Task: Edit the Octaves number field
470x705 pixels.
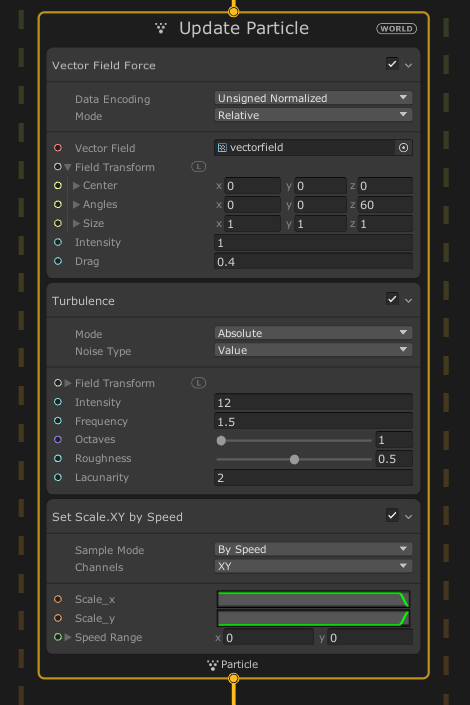Action: pyautogui.click(x=394, y=440)
